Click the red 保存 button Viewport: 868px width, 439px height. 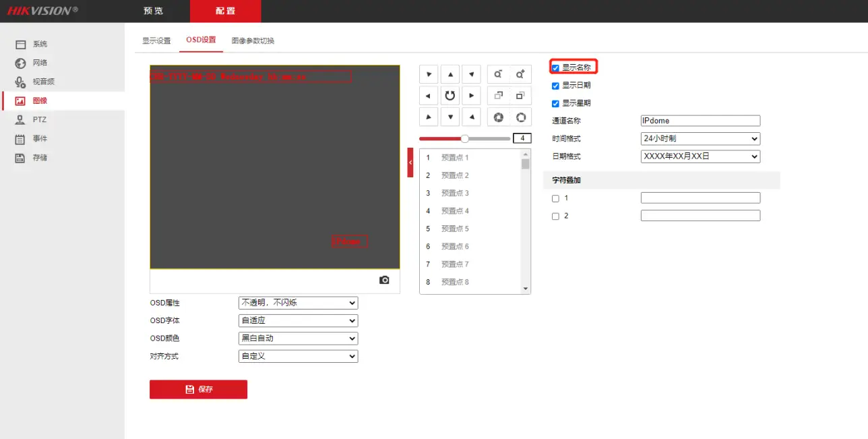[x=198, y=389]
